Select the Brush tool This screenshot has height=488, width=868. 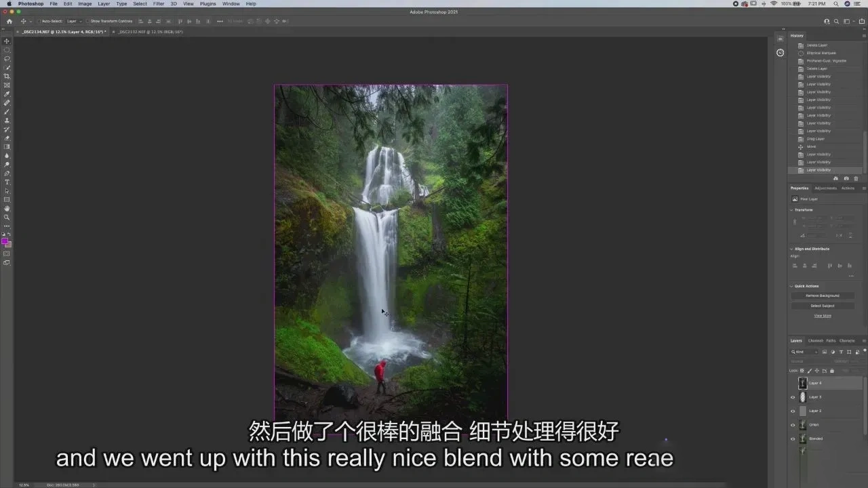(x=7, y=112)
